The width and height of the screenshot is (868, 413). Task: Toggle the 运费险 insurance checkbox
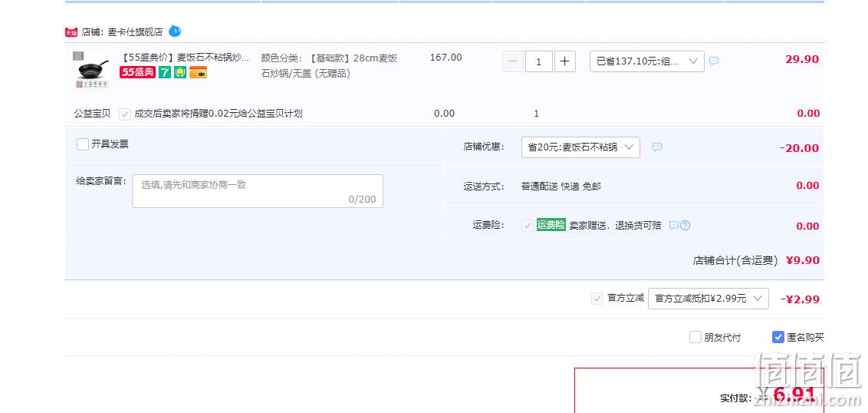tap(528, 226)
